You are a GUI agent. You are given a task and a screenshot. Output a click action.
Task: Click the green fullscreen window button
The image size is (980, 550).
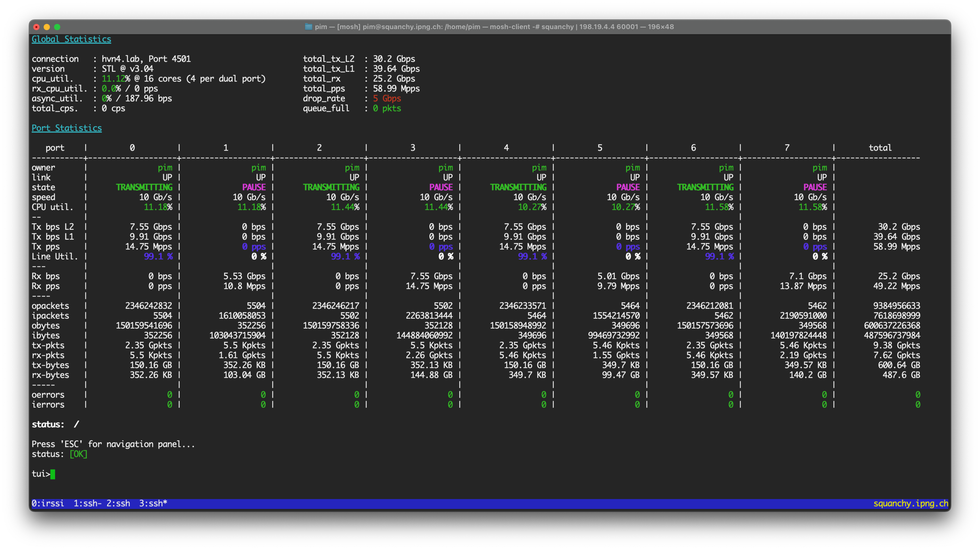pyautogui.click(x=57, y=27)
